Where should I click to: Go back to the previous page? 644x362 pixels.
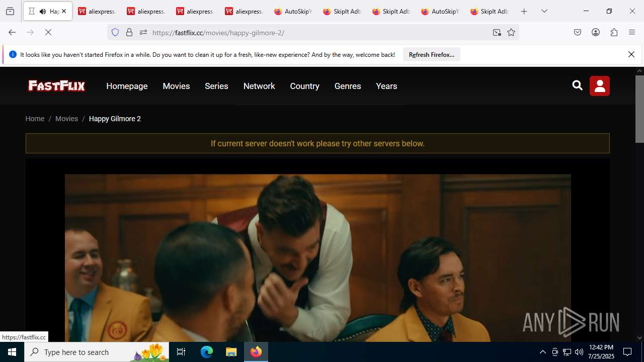(12, 32)
